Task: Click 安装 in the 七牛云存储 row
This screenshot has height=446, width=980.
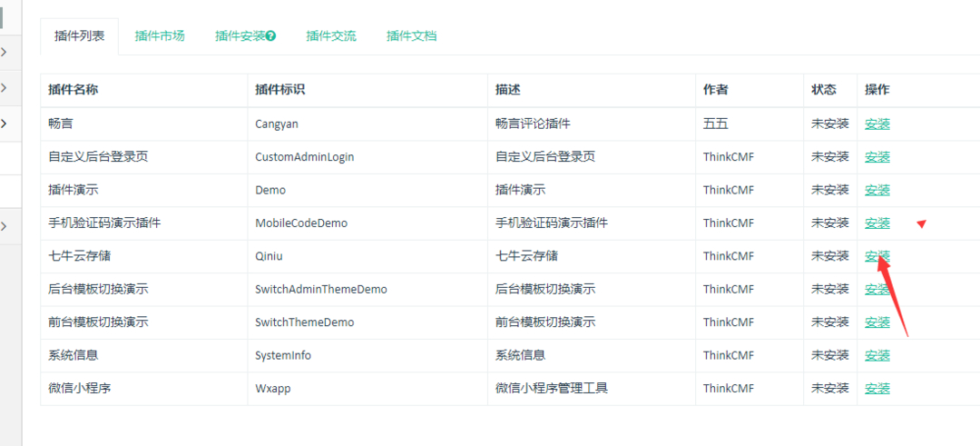Action: click(877, 256)
